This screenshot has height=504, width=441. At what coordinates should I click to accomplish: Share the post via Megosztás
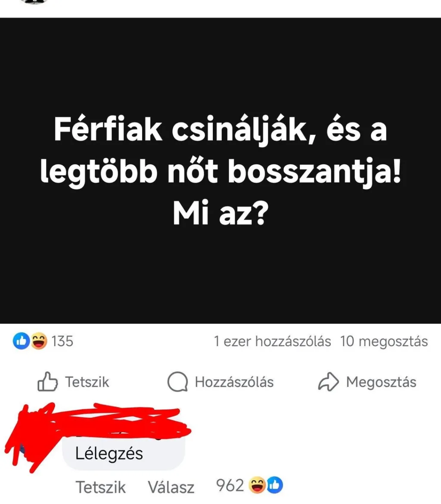point(367,382)
